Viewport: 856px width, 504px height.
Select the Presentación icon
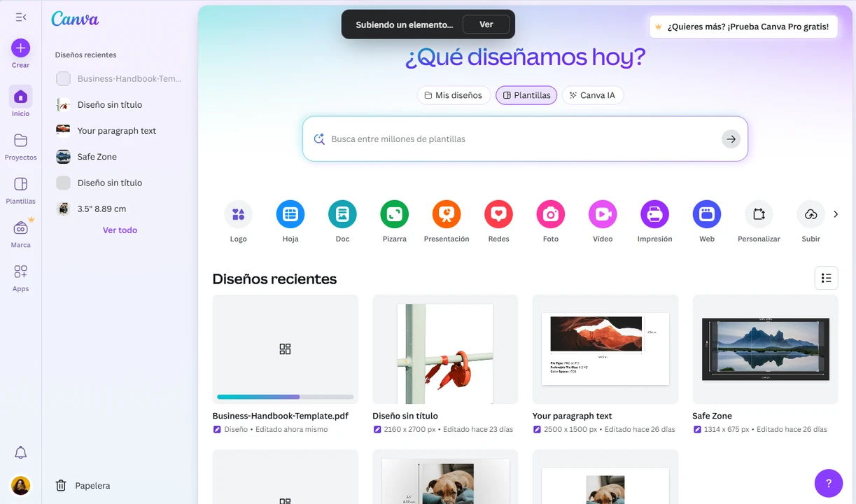(447, 214)
